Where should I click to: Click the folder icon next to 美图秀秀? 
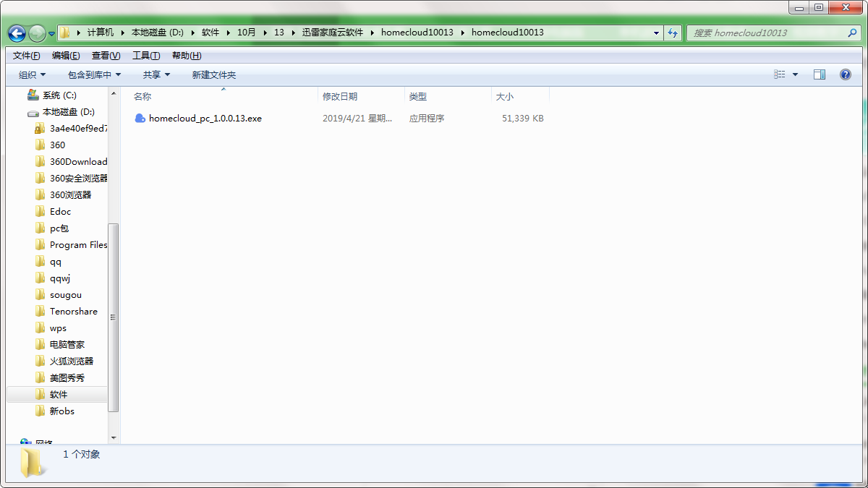[x=41, y=378]
